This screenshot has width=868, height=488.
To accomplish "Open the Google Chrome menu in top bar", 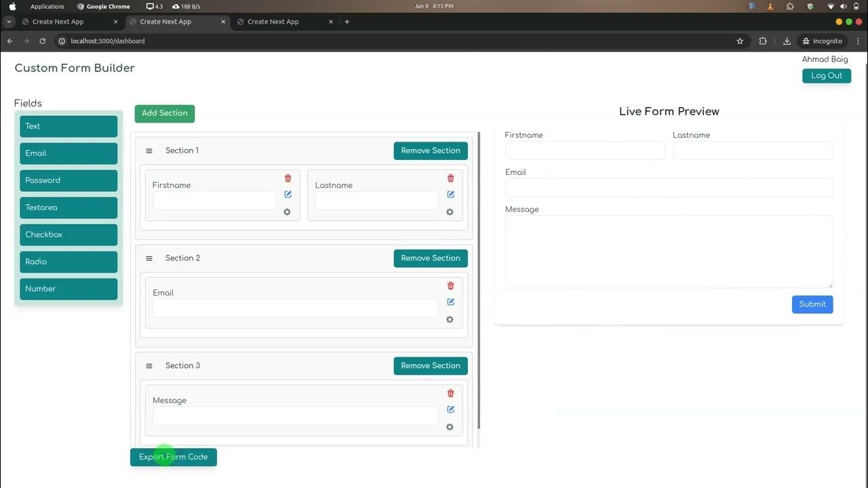I will [x=104, y=6].
